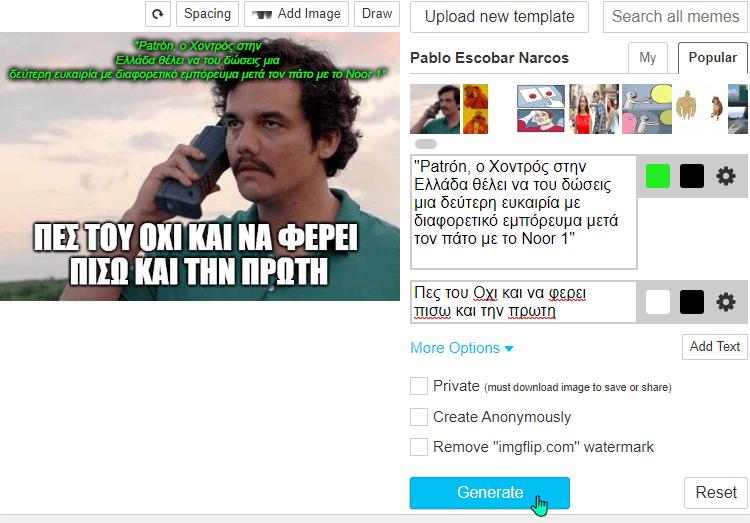Select the Pink blob speech bubble template thumbnail

(647, 109)
